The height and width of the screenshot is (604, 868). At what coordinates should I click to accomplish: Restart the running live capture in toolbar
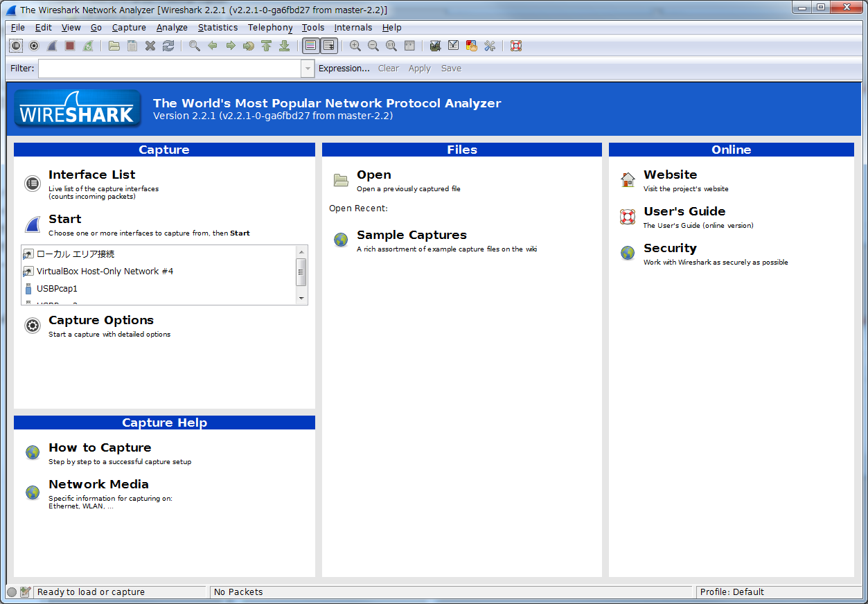point(88,46)
